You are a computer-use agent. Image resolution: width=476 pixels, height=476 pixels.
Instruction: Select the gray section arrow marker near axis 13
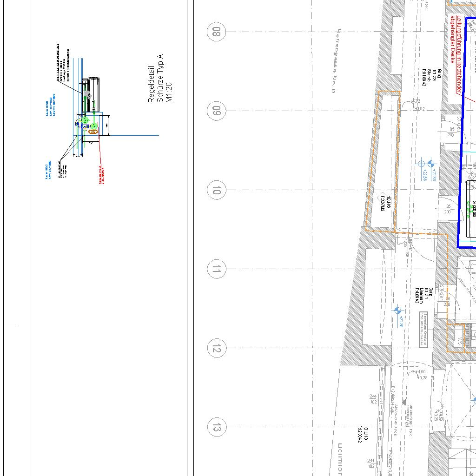pyautogui.click(x=404, y=402)
